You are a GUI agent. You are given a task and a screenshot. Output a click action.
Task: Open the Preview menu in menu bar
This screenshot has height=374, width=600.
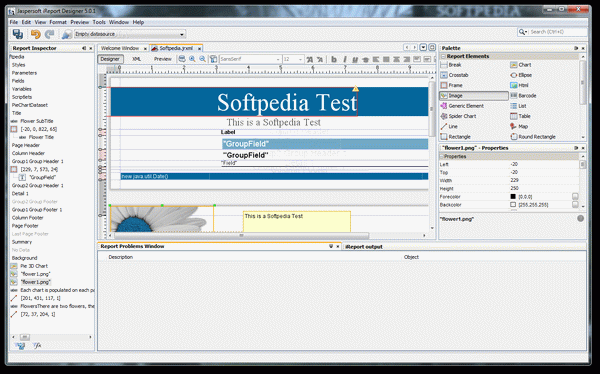coord(80,22)
